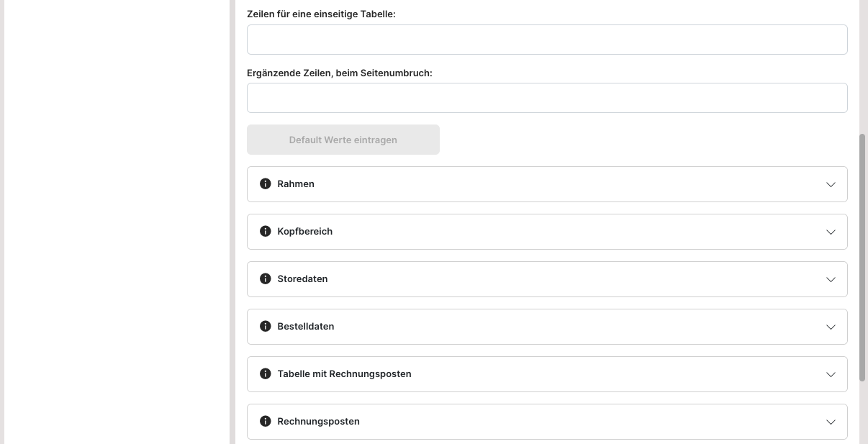Focus the Ergänzende Zeilen beim Seitenumbruch field
868x444 pixels.
(x=547, y=98)
